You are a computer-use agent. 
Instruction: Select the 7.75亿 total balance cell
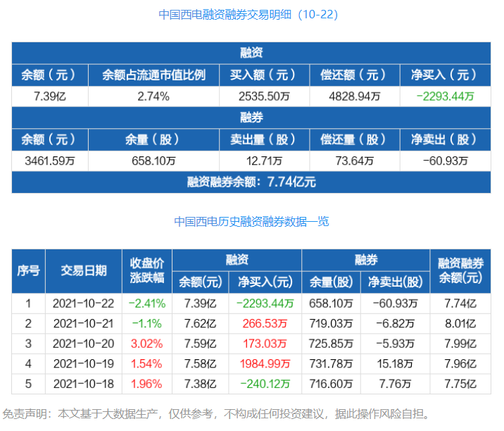click(460, 384)
